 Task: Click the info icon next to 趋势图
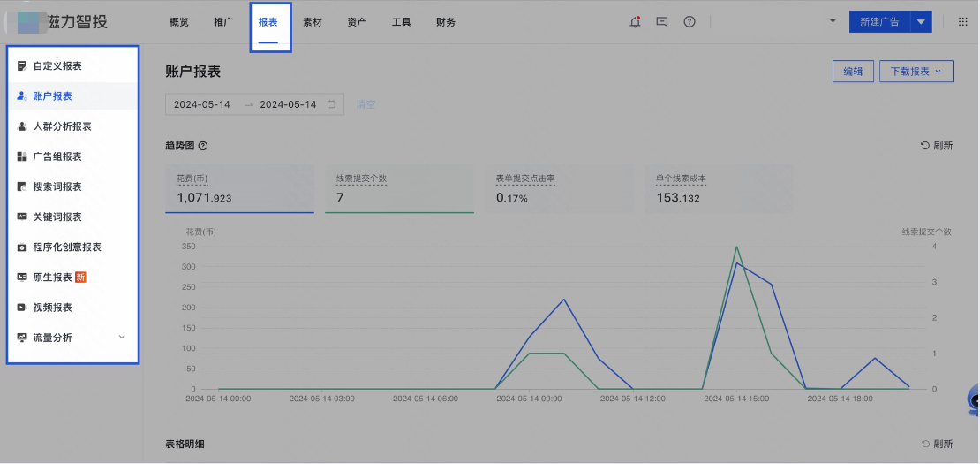coord(203,146)
